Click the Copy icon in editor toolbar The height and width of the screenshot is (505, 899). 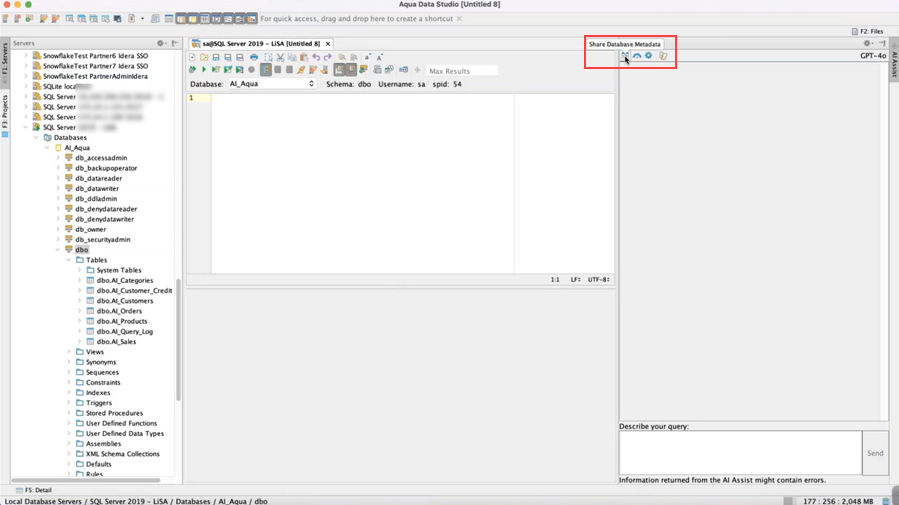292,57
